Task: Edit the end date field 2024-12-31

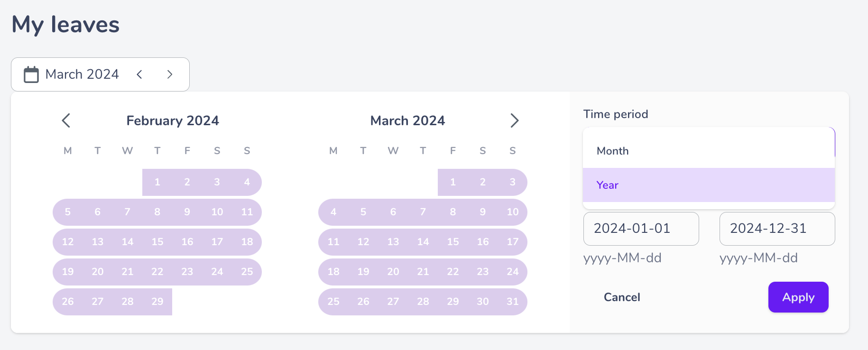Action: coord(777,229)
